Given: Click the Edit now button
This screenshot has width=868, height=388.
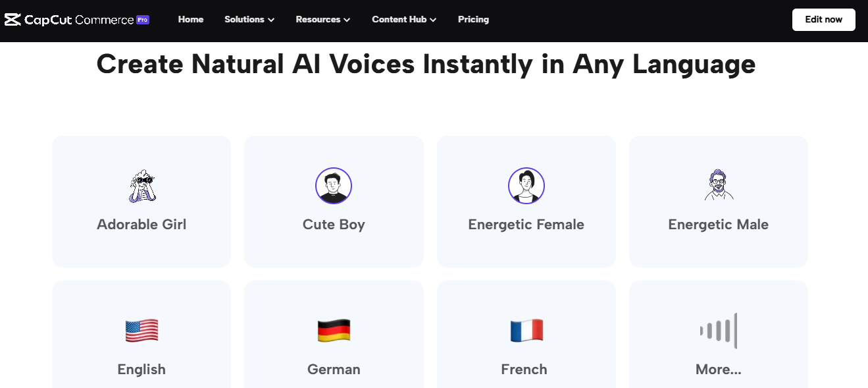Looking at the screenshot, I should coord(824,20).
